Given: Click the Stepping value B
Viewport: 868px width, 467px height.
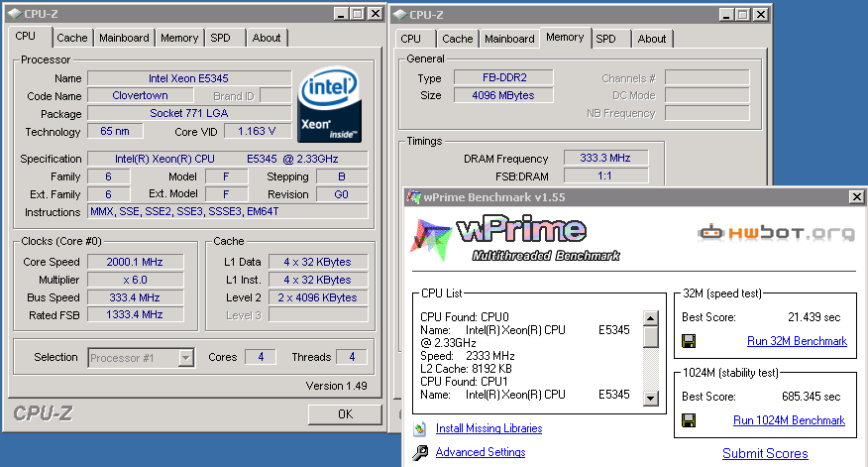Looking at the screenshot, I should click(342, 176).
